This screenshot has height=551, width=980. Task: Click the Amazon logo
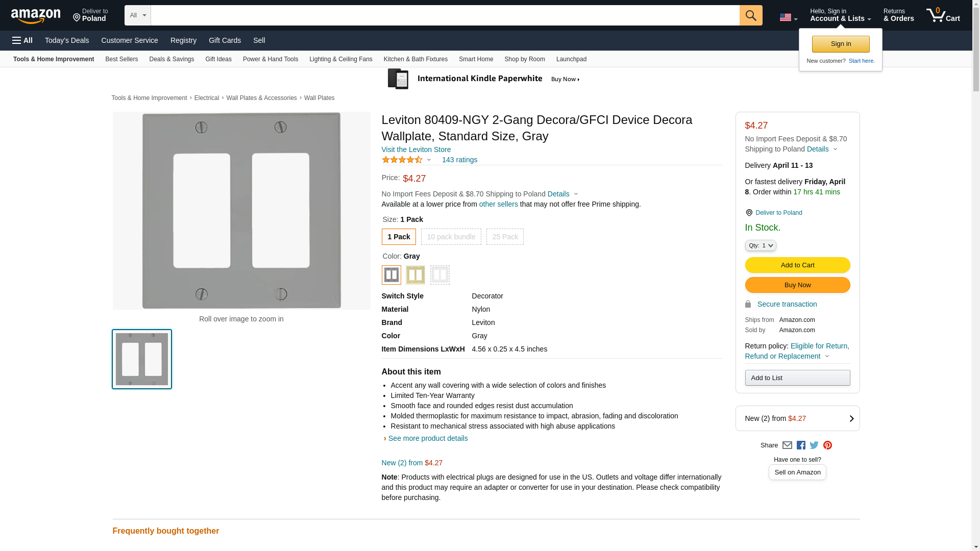pyautogui.click(x=36, y=16)
